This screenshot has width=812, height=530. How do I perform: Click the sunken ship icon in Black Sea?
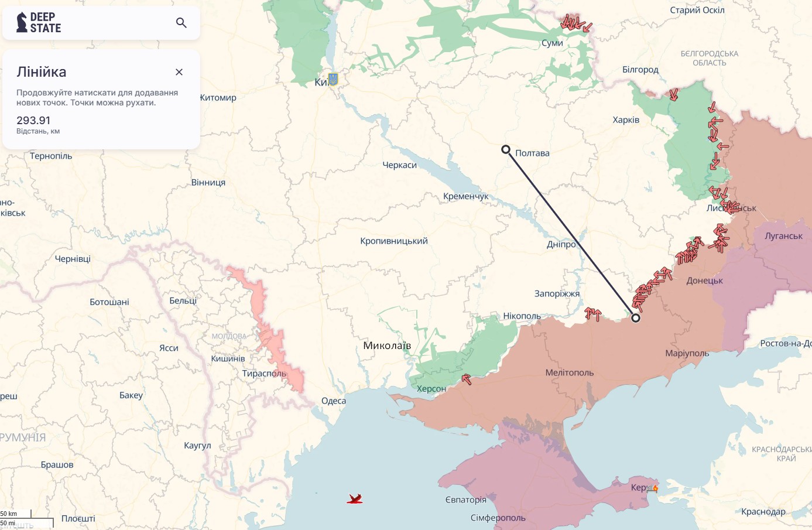(355, 499)
